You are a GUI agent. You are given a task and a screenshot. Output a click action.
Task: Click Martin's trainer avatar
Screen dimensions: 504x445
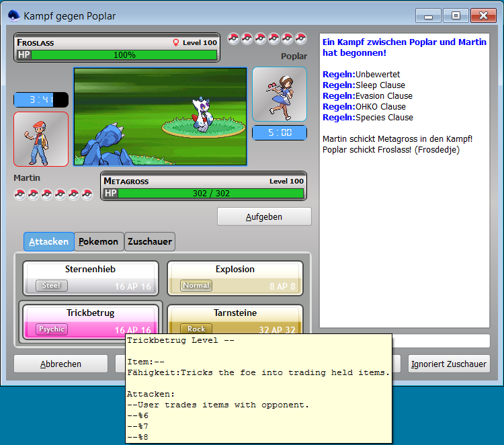[41, 139]
